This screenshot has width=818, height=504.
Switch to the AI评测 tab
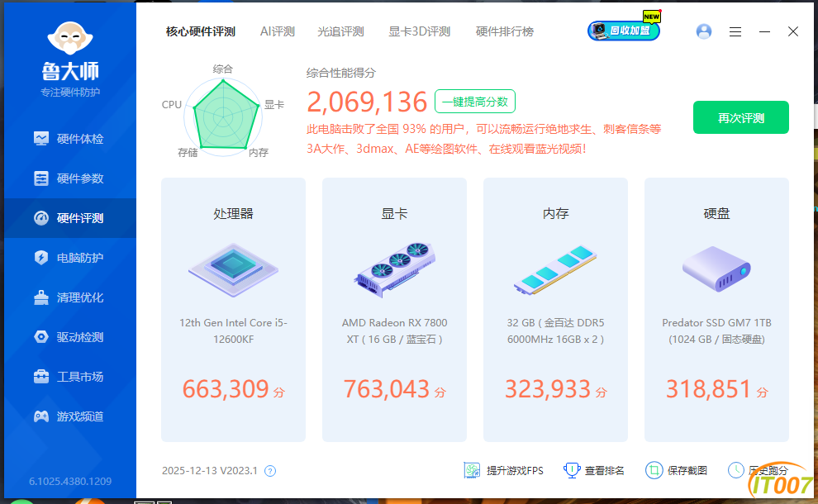click(x=277, y=31)
